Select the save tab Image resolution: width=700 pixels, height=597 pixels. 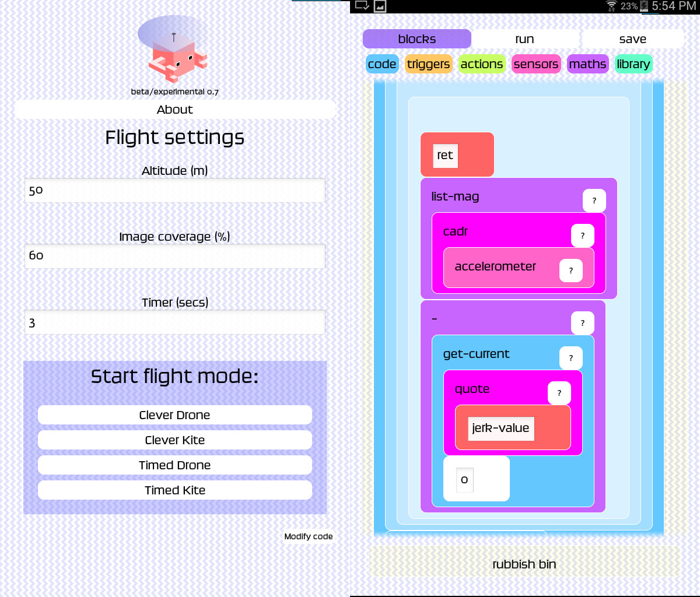632,39
